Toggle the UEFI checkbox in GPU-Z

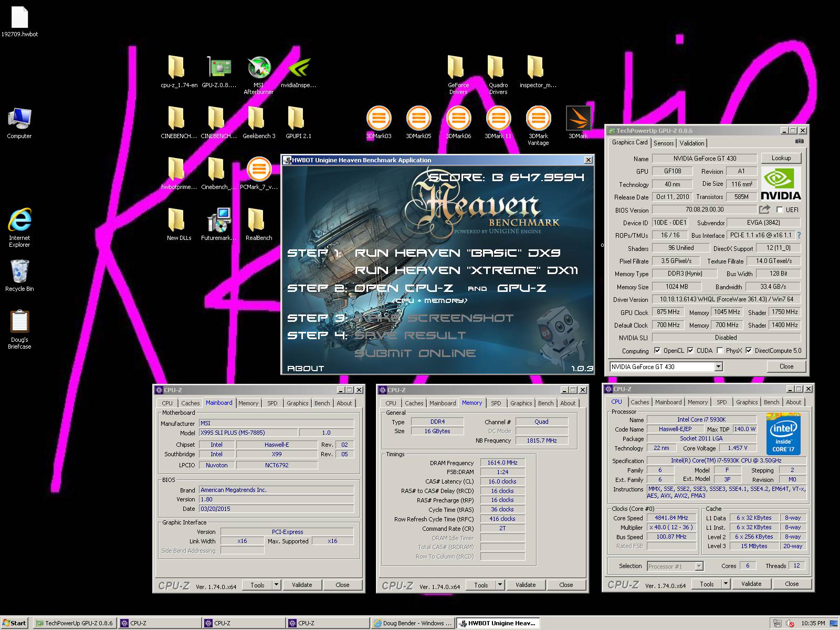pos(780,209)
